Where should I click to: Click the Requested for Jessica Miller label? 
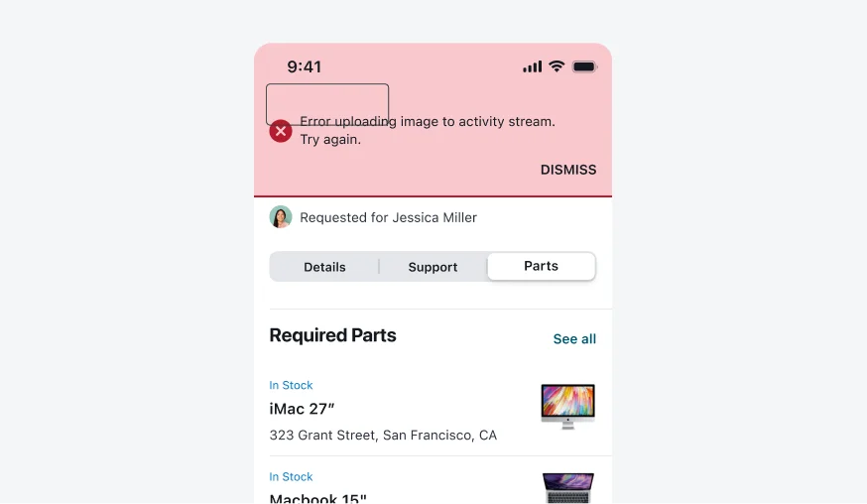(388, 217)
